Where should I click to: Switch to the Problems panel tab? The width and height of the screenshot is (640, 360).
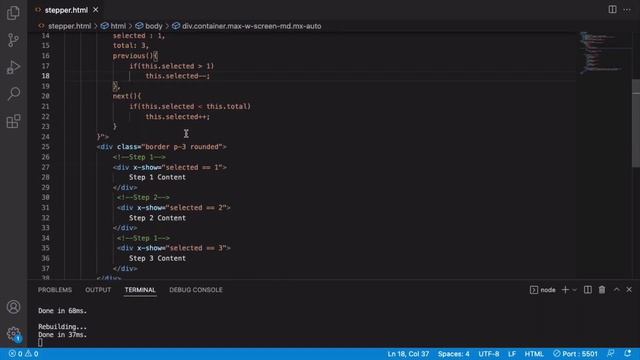[55, 290]
